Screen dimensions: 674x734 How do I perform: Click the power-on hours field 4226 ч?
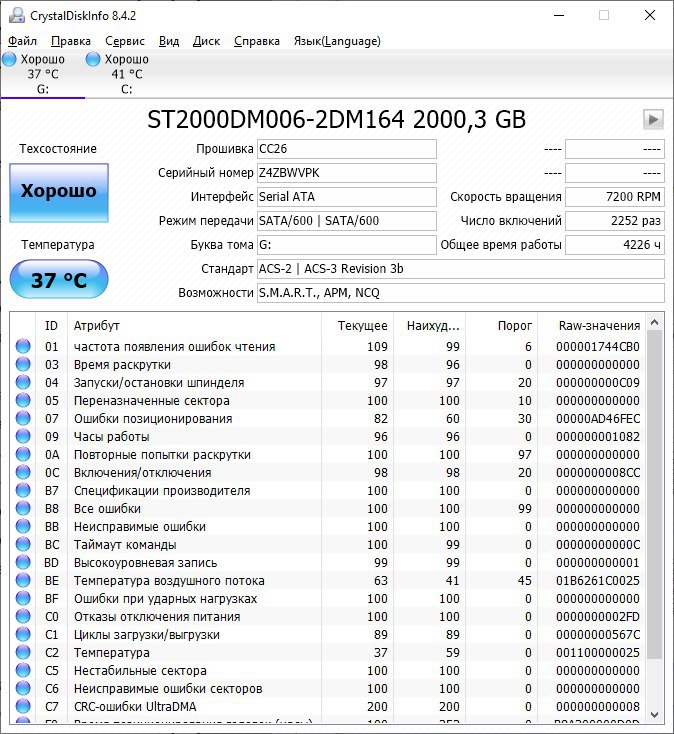[615, 245]
